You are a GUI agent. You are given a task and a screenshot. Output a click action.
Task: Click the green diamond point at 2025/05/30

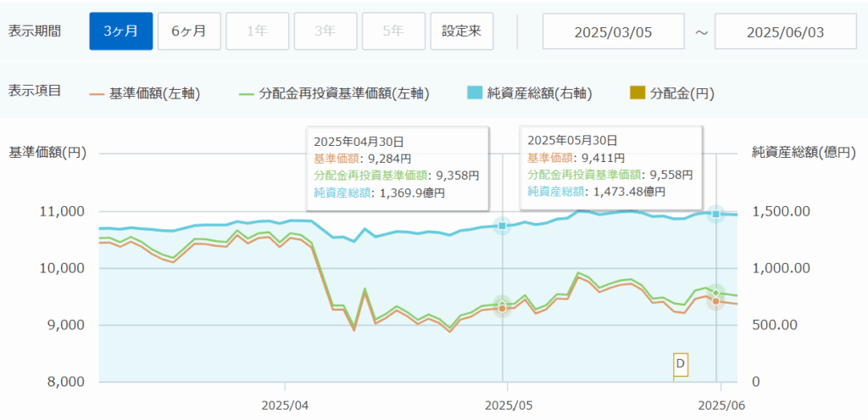click(715, 293)
